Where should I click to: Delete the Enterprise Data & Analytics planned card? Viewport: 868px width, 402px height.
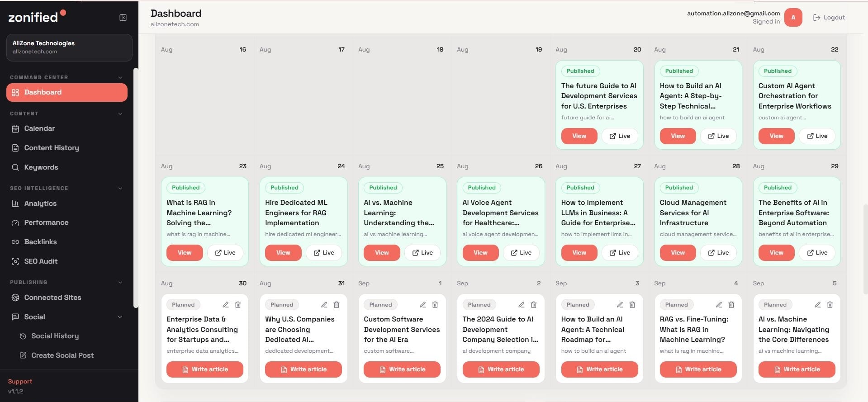pos(238,305)
